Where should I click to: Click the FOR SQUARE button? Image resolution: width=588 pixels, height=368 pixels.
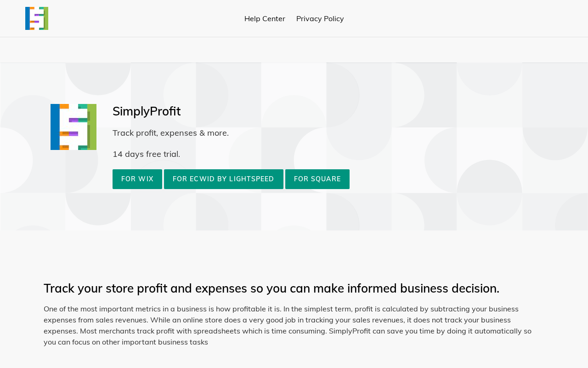(317, 179)
